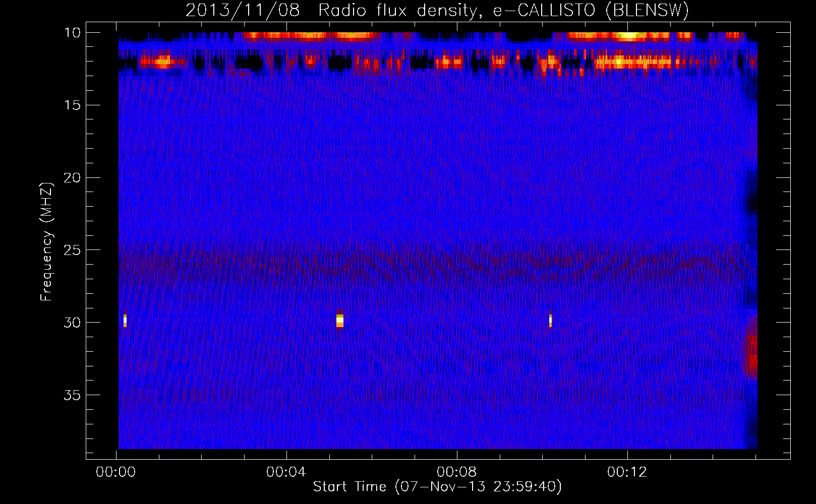This screenshot has width=816, height=504.
Task: Click the '00:08' time tick label
Action: coord(457,472)
